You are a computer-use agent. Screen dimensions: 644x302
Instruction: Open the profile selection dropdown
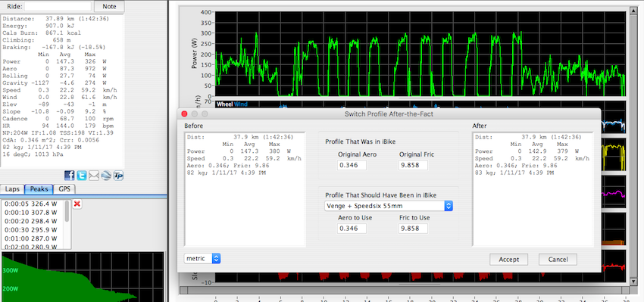coord(388,206)
